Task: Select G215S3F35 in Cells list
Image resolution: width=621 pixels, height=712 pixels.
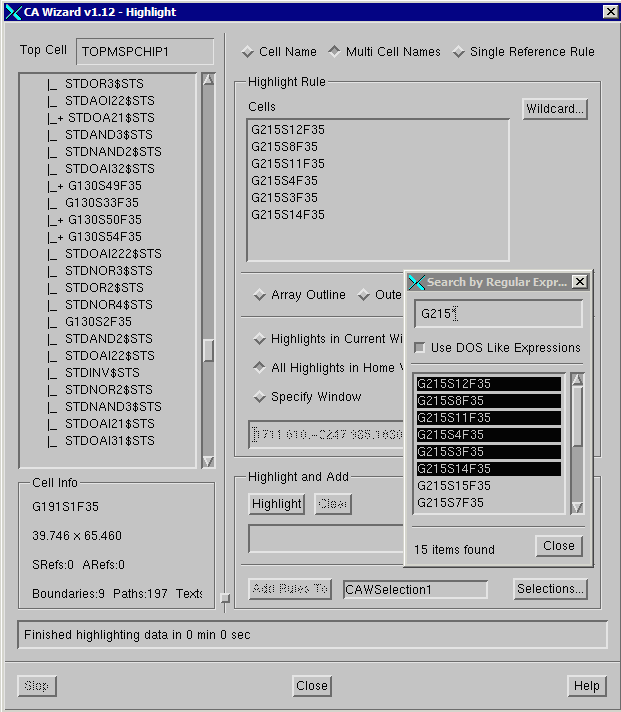Action: (x=284, y=198)
